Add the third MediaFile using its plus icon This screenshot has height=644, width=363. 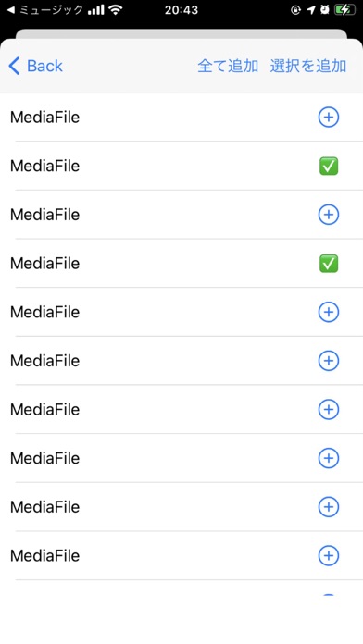click(x=329, y=215)
